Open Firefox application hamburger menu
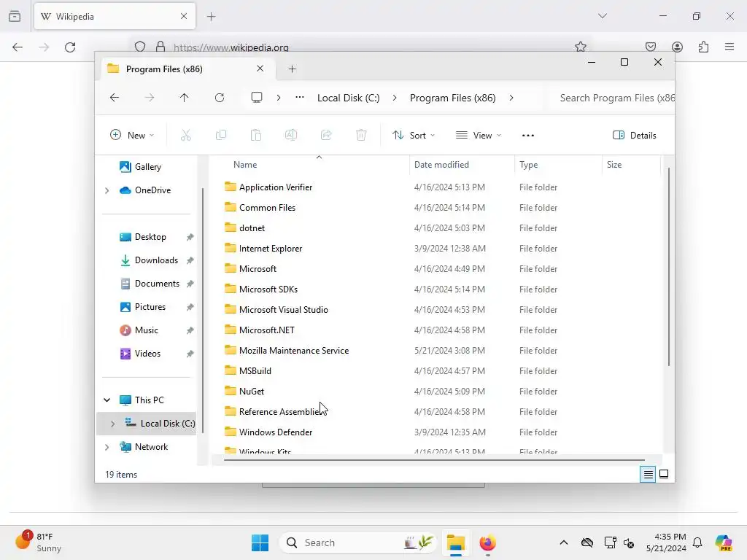Image resolution: width=747 pixels, height=560 pixels. pos(729,47)
